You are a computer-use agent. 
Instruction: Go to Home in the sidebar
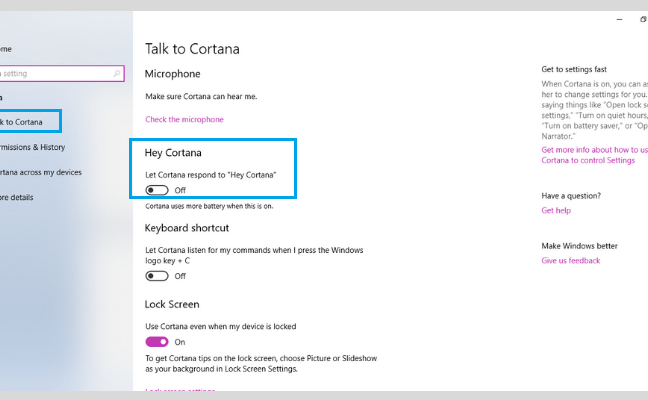[6, 49]
